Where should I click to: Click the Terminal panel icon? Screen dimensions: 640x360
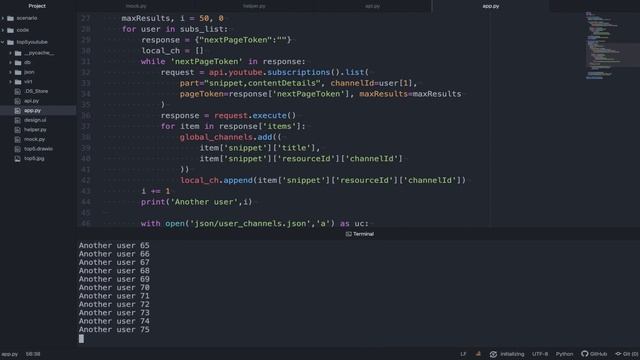pyautogui.click(x=349, y=234)
